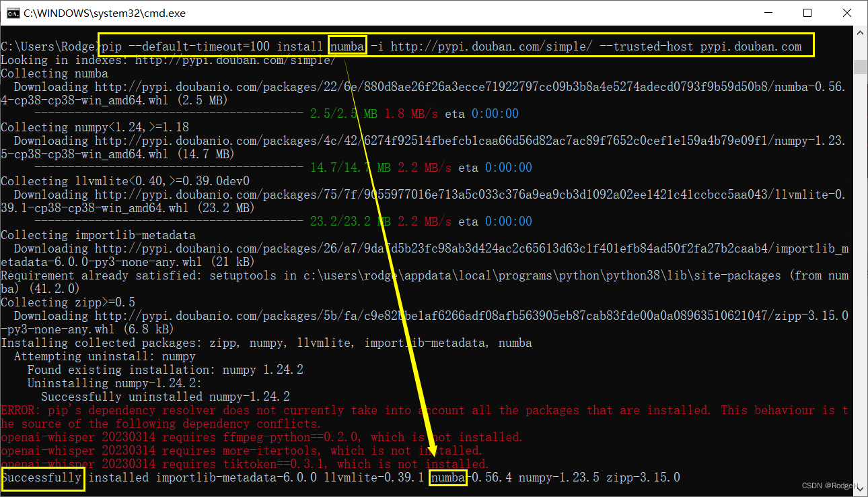This screenshot has height=497, width=868.
Task: Maximize the cmd.exe window
Action: coord(807,13)
